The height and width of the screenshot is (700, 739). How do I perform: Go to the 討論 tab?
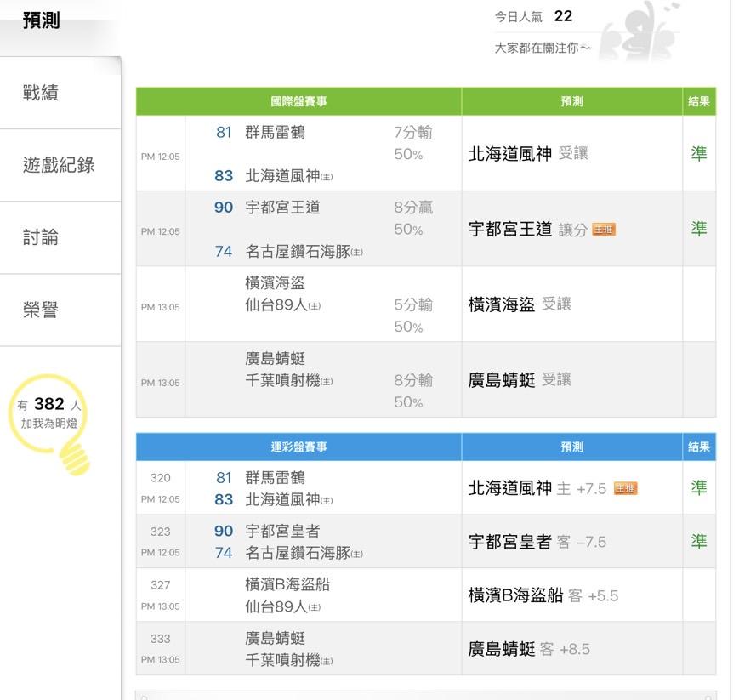[41, 237]
